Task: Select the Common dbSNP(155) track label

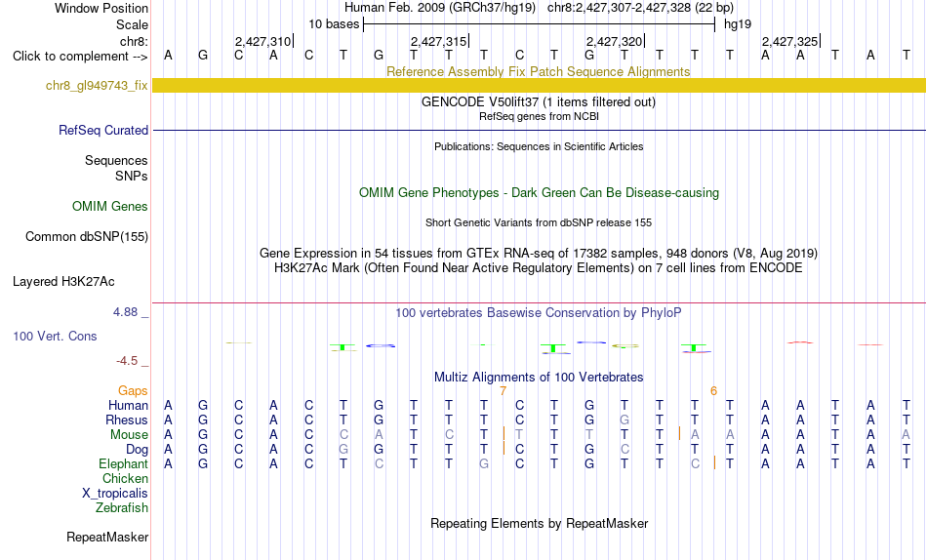Action: pyautogui.click(x=87, y=236)
